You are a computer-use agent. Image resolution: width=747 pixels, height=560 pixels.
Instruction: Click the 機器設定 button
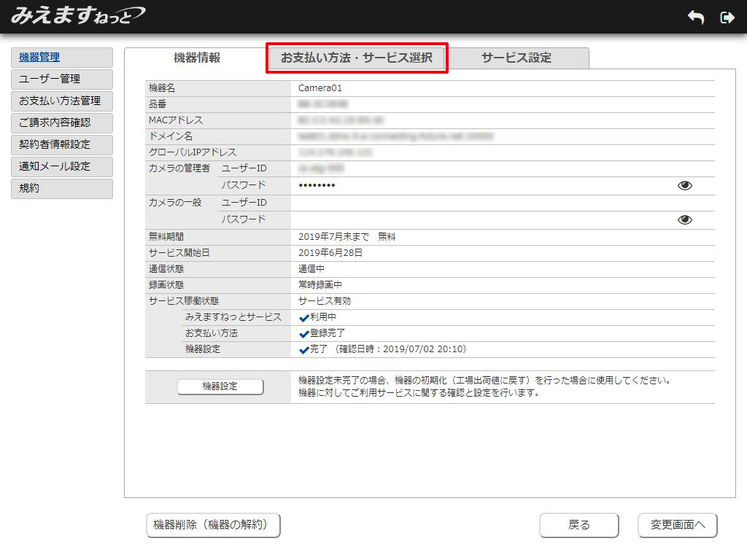[220, 386]
